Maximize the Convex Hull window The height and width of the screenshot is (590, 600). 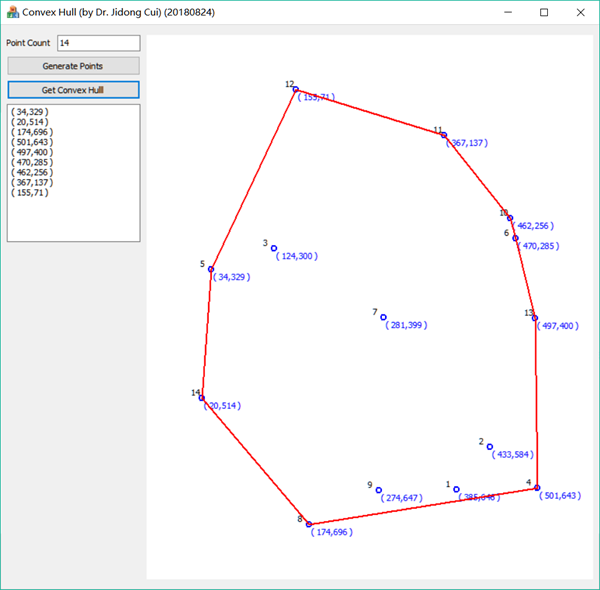[x=544, y=12]
